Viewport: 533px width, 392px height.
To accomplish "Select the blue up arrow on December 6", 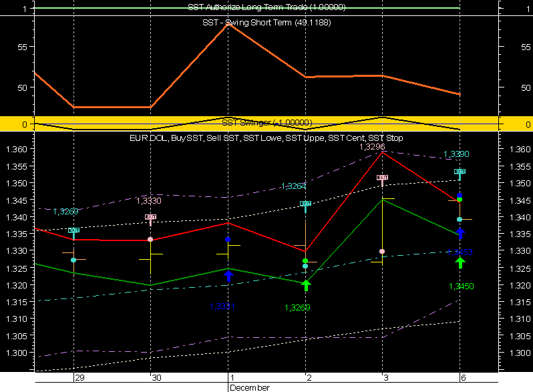I will (460, 233).
